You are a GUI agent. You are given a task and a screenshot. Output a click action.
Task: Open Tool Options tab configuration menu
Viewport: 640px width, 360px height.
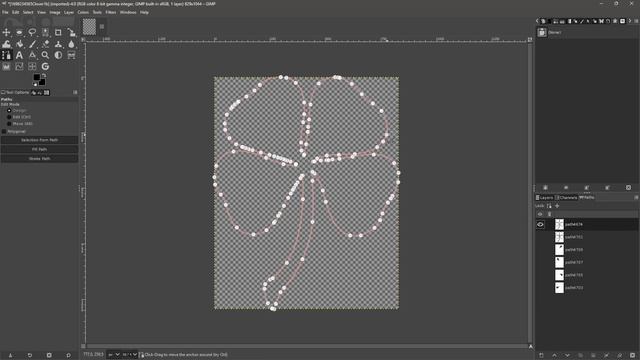[75, 93]
